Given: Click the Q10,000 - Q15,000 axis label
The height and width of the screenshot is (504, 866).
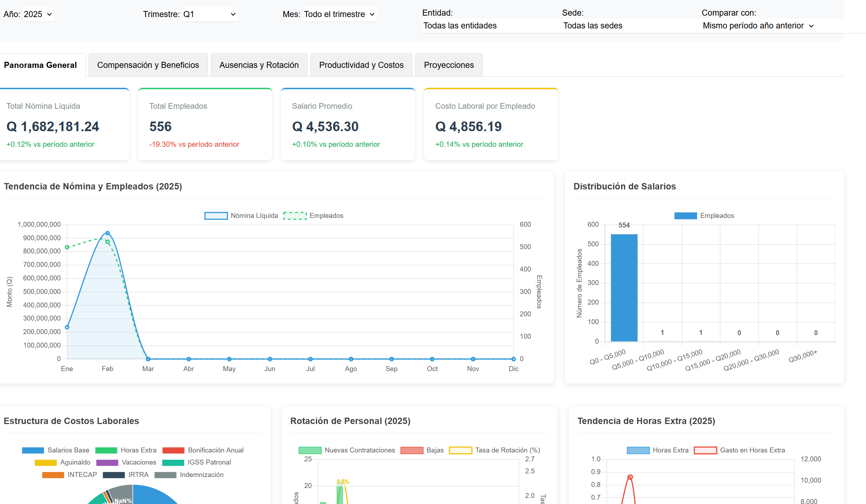Looking at the screenshot, I should [674, 360].
